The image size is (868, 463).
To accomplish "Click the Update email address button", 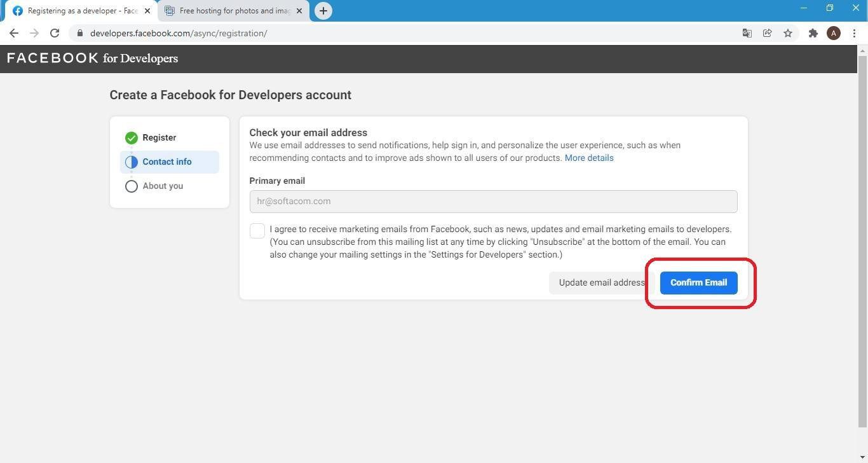I will [x=602, y=282].
